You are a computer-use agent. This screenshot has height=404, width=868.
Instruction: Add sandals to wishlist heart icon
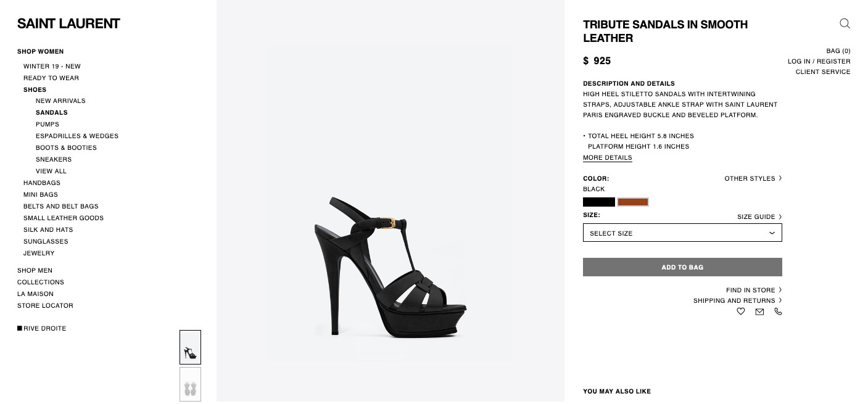click(x=741, y=311)
